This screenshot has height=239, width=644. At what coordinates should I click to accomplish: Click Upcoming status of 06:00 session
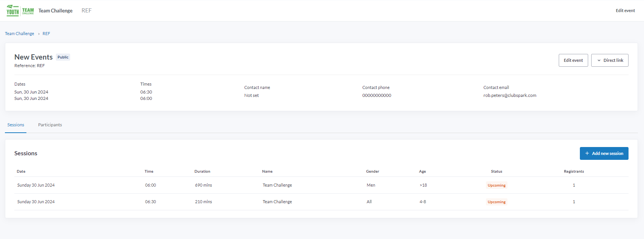pyautogui.click(x=496, y=185)
